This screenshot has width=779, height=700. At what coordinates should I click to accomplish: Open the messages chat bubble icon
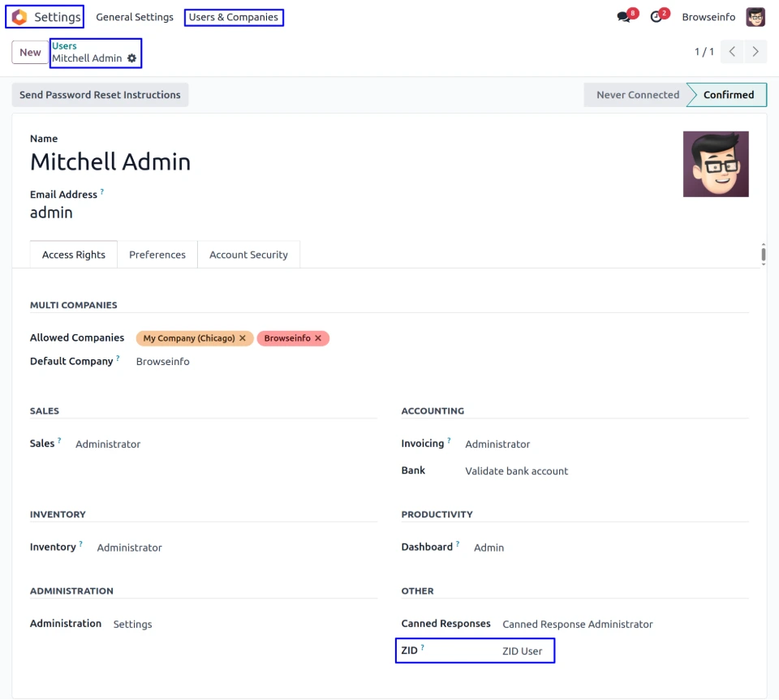tap(623, 17)
